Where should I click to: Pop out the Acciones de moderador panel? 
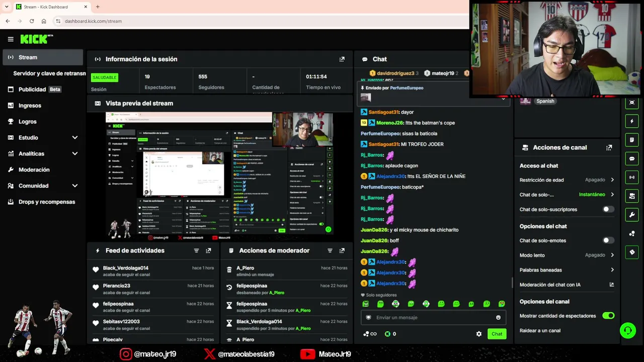[x=342, y=250]
